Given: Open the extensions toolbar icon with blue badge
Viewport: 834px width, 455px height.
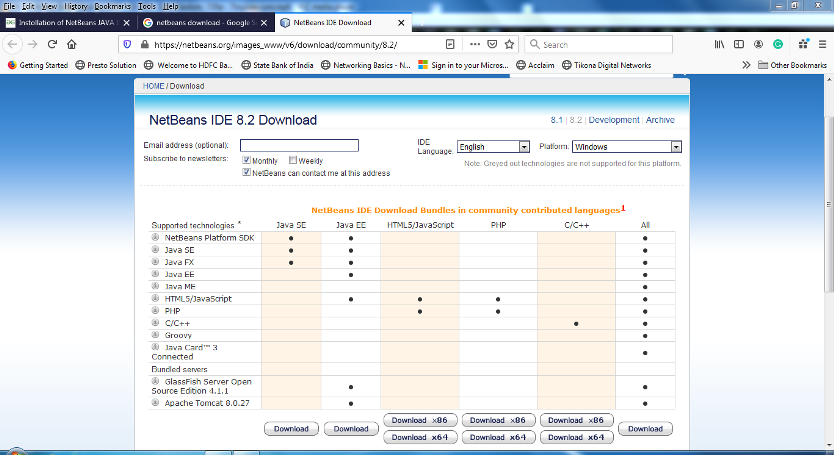Looking at the screenshot, I should pos(804,44).
